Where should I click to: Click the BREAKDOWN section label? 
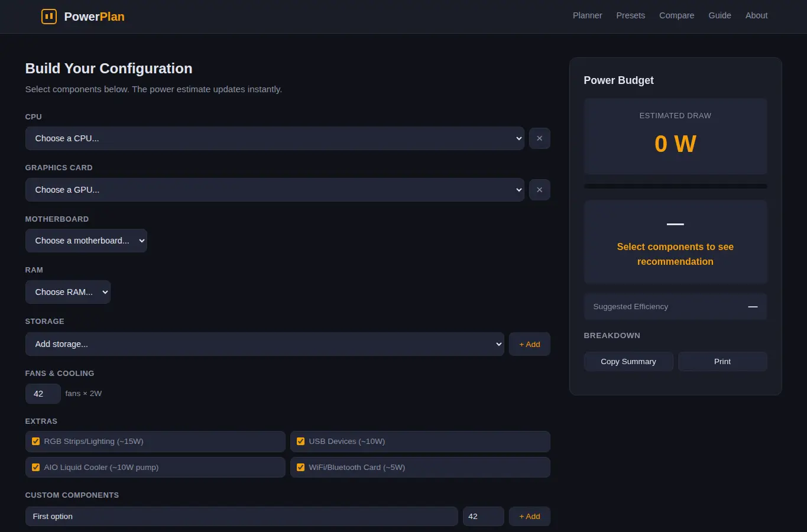click(612, 336)
